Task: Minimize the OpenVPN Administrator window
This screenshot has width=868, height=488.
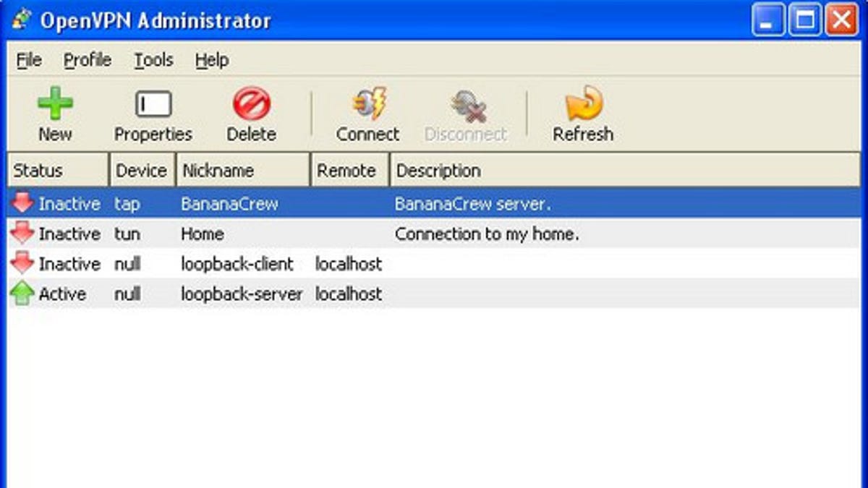Action: tap(767, 19)
